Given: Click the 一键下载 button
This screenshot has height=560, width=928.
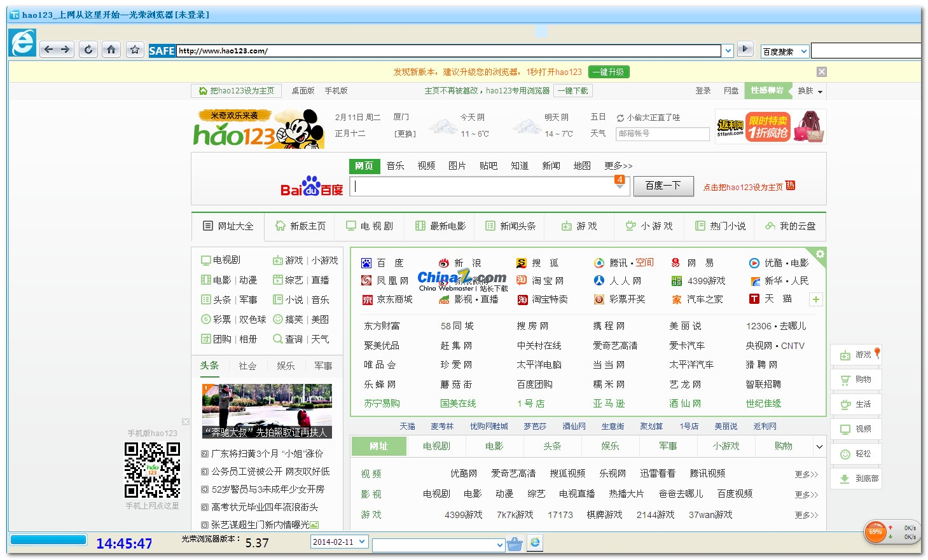Looking at the screenshot, I should 573,91.
